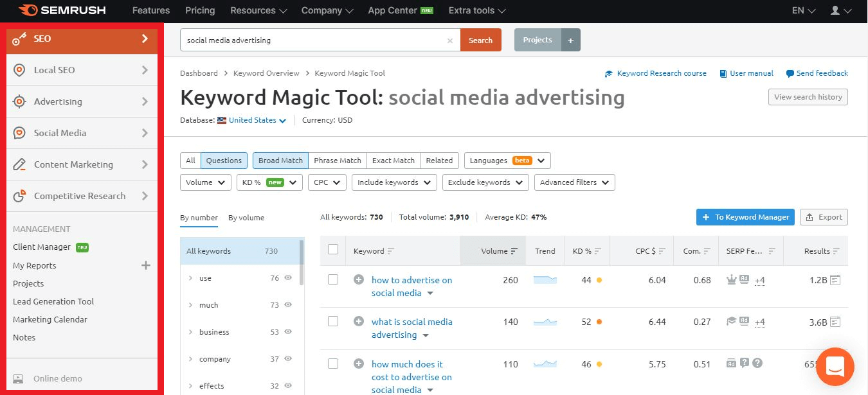The height and width of the screenshot is (395, 868).
Task: Open the user account profile icon
Action: coord(835,11)
